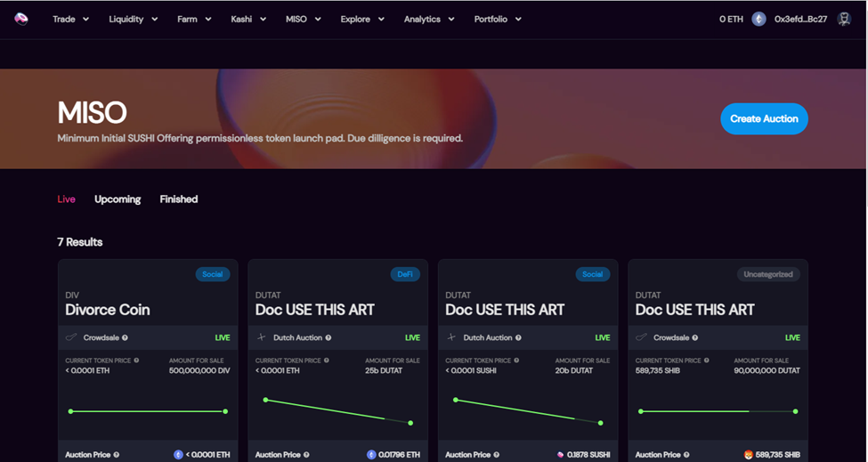The width and height of the screenshot is (868, 462).
Task: Click the Social tag on Divorce Coin card
Action: point(213,274)
